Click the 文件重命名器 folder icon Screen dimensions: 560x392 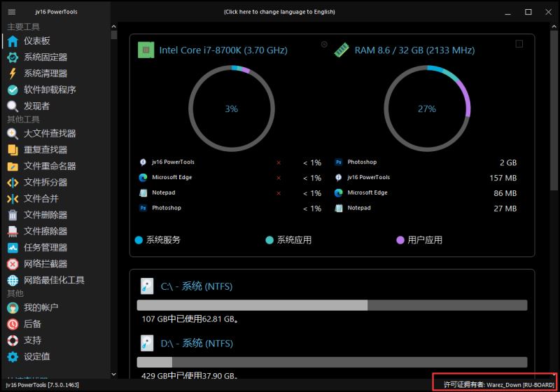[13, 167]
